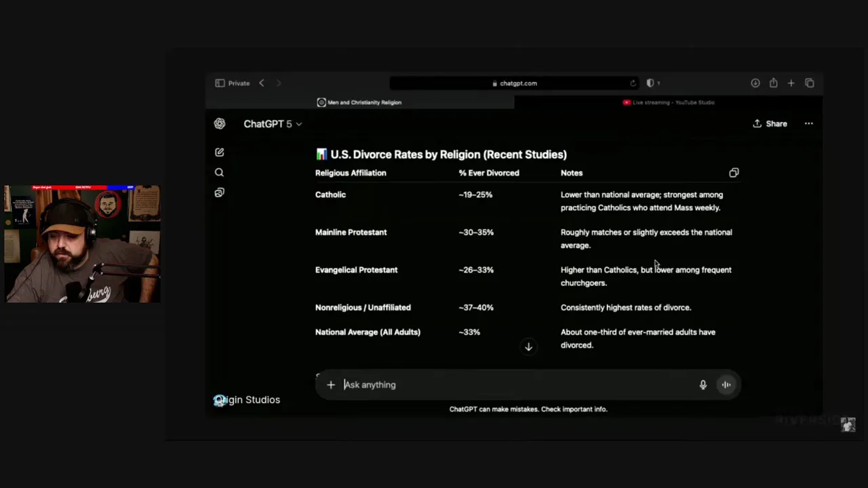
Task: Show the tab overview icon
Action: click(x=809, y=83)
